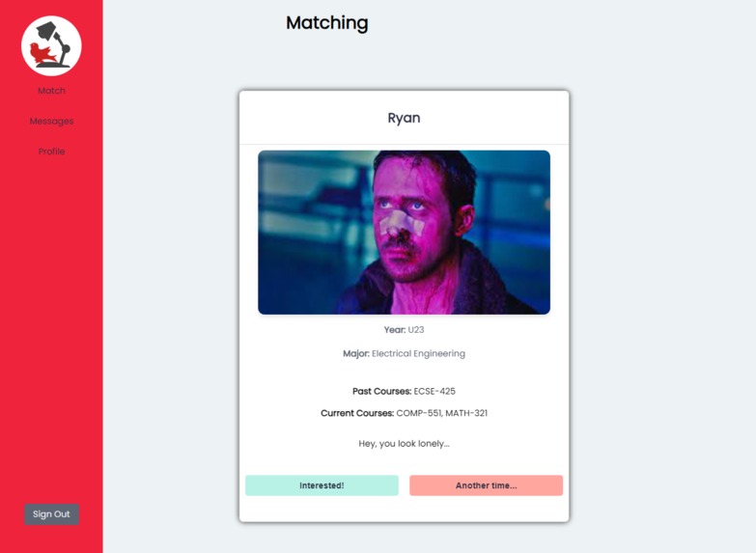Click the Year: U23 line
Viewport: 756px width, 553px height.
coord(404,330)
